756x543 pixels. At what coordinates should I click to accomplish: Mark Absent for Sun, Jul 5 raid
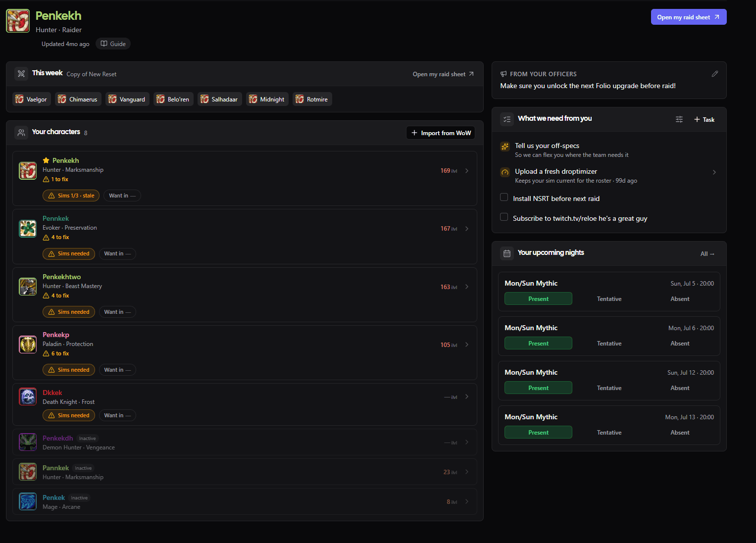coord(680,298)
